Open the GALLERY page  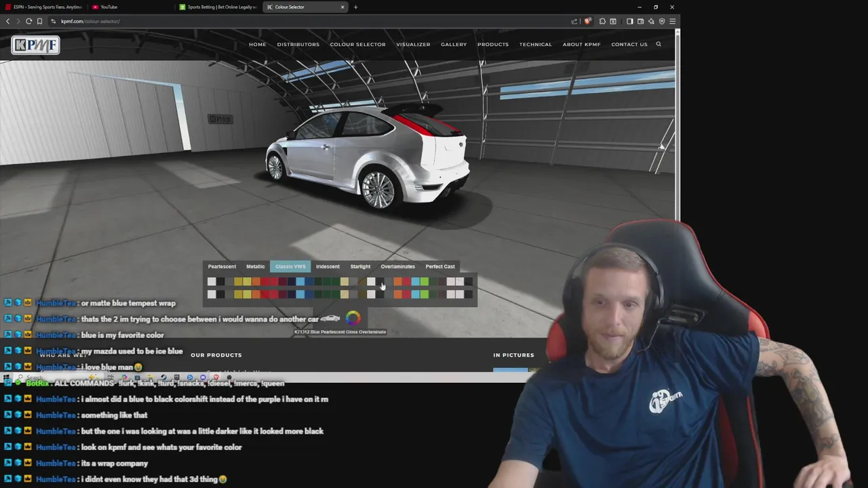pyautogui.click(x=454, y=44)
